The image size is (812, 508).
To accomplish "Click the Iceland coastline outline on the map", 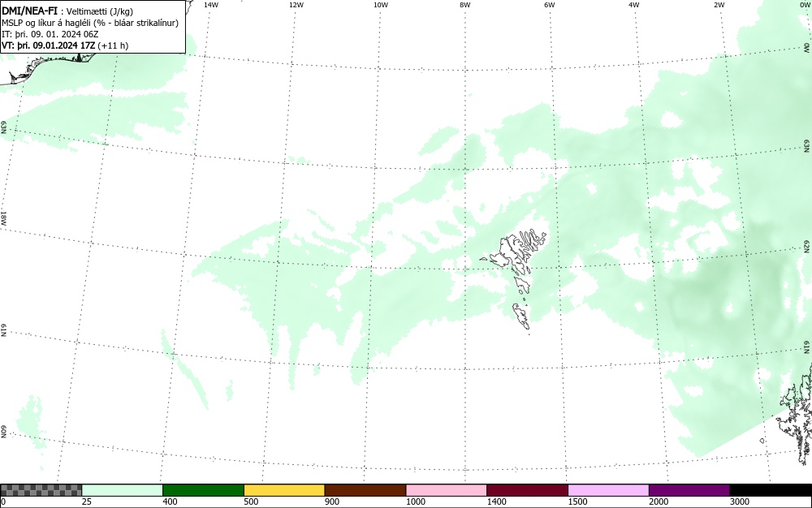I will coord(50,67).
